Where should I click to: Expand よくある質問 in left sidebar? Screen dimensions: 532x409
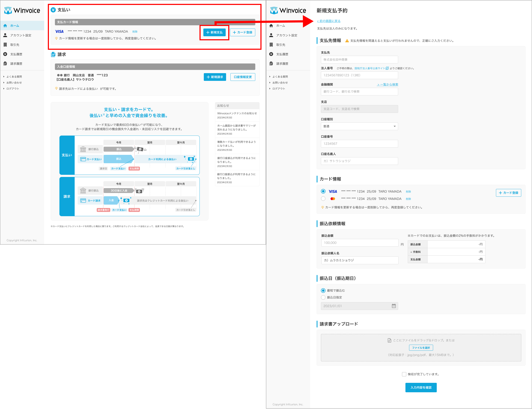(14, 77)
